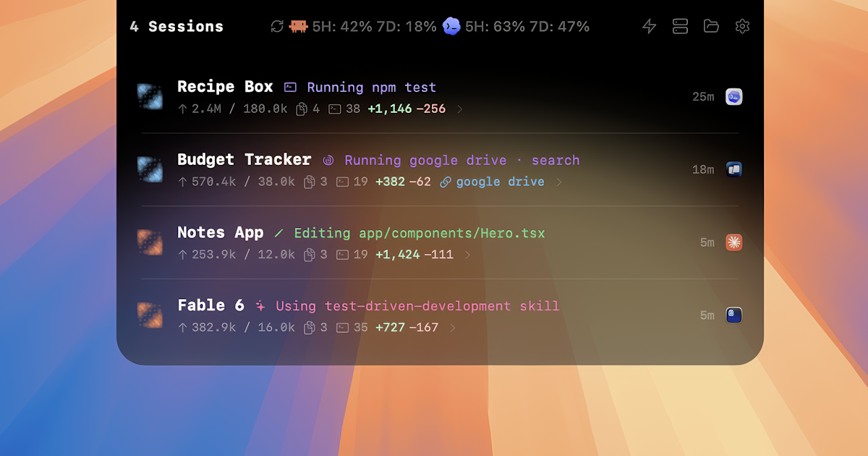Screen dimensions: 868x456
Task: Click the up arrow token icon in the Fable 6 row
Action: [x=182, y=328]
